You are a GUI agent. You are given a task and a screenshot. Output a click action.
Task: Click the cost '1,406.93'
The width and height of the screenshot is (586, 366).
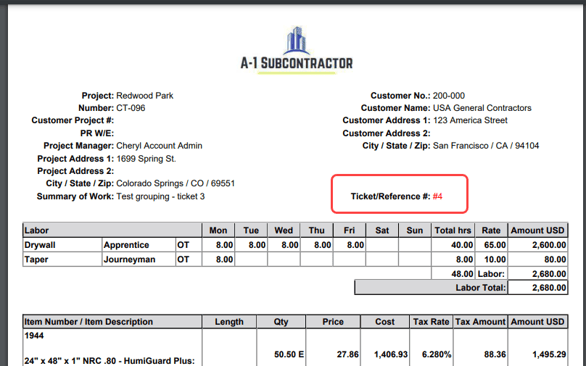(x=391, y=354)
